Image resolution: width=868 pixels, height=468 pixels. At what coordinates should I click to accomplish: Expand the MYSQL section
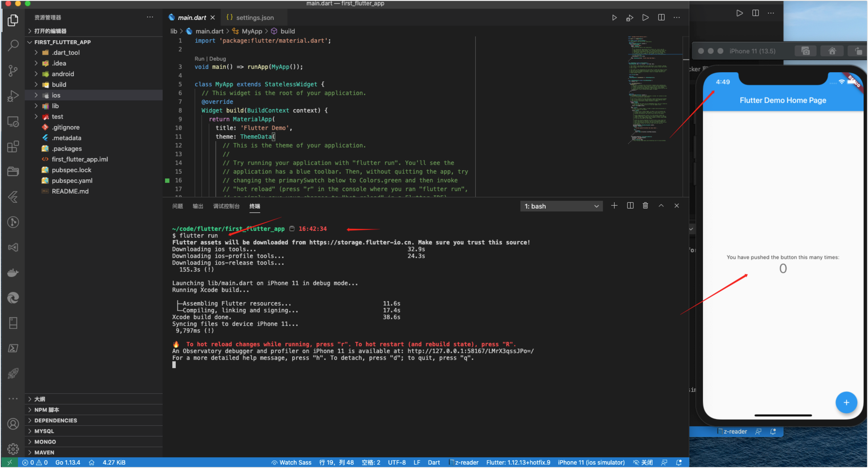pos(94,431)
